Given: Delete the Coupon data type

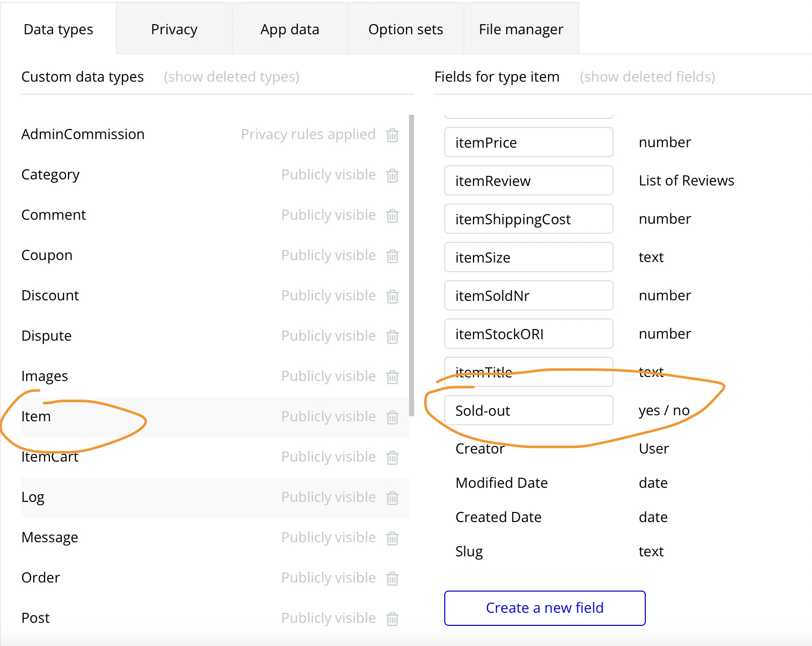Looking at the screenshot, I should tap(392, 256).
